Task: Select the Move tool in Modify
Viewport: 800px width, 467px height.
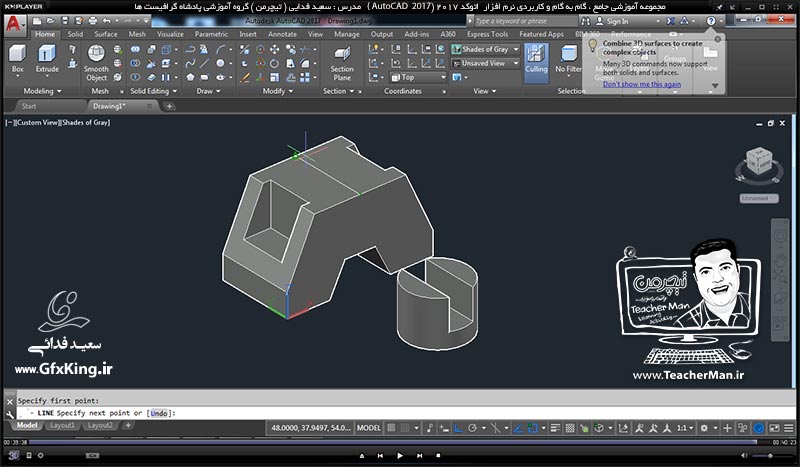Action: pos(275,49)
